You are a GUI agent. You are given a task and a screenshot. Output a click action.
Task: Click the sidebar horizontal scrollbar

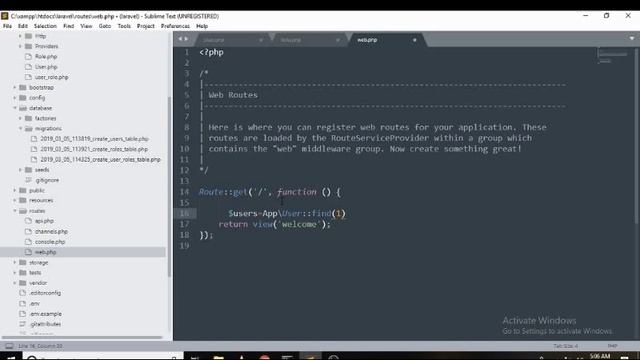click(x=82, y=338)
